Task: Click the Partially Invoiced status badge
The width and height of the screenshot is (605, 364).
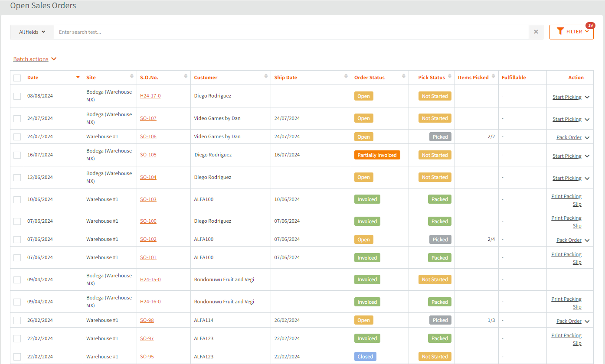Action: (377, 155)
